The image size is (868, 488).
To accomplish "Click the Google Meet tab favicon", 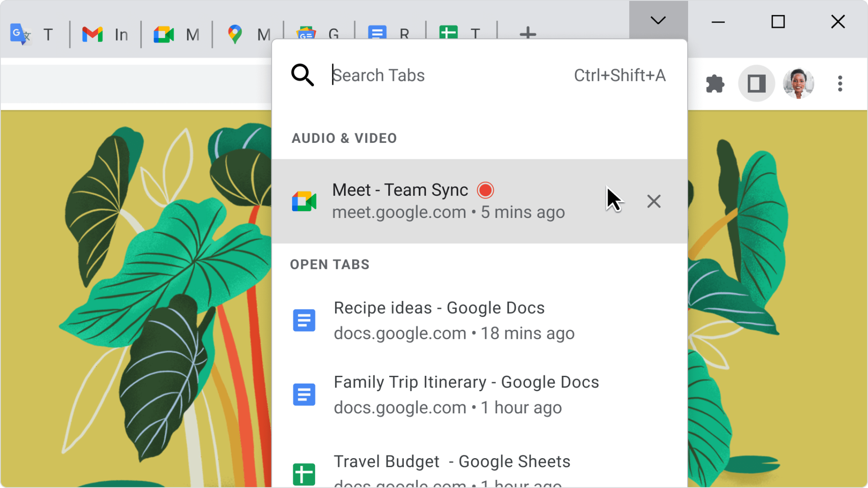I will click(x=164, y=34).
